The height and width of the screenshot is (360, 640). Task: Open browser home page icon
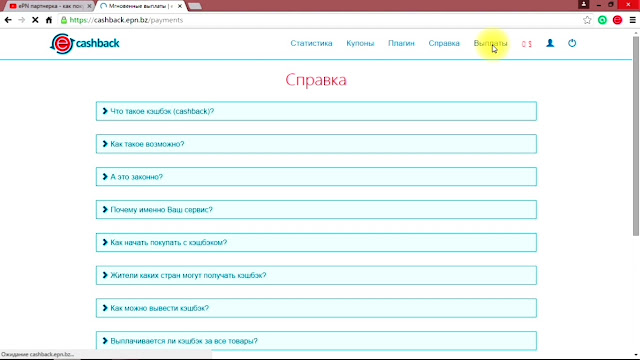(49, 20)
